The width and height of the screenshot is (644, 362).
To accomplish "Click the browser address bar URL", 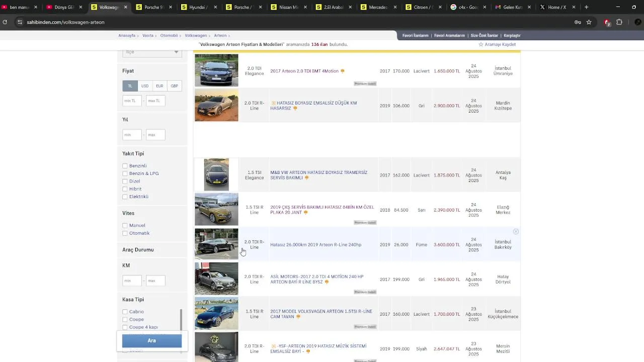I will point(65,22).
